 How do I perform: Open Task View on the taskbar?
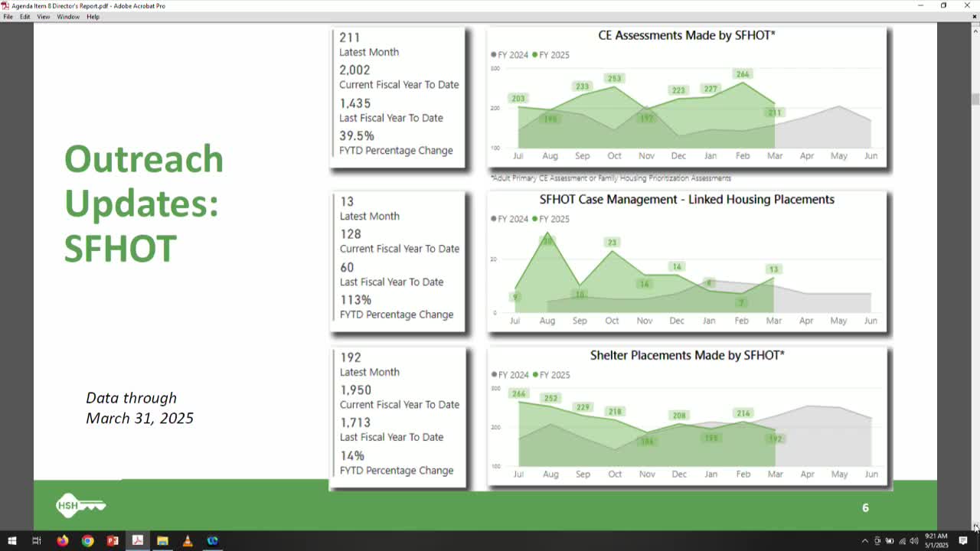coord(36,541)
